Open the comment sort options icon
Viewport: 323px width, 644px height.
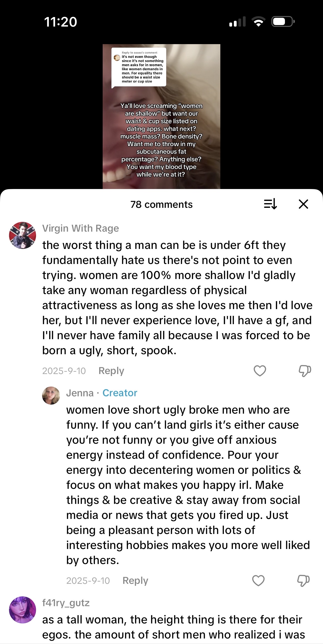pyautogui.click(x=270, y=204)
